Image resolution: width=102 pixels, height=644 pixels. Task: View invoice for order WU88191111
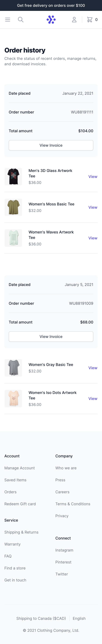pyautogui.click(x=51, y=145)
